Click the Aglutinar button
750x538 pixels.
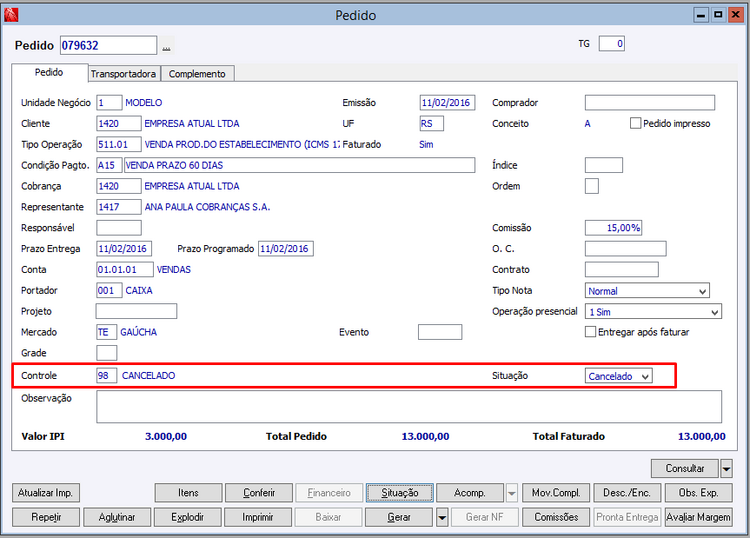(117, 517)
